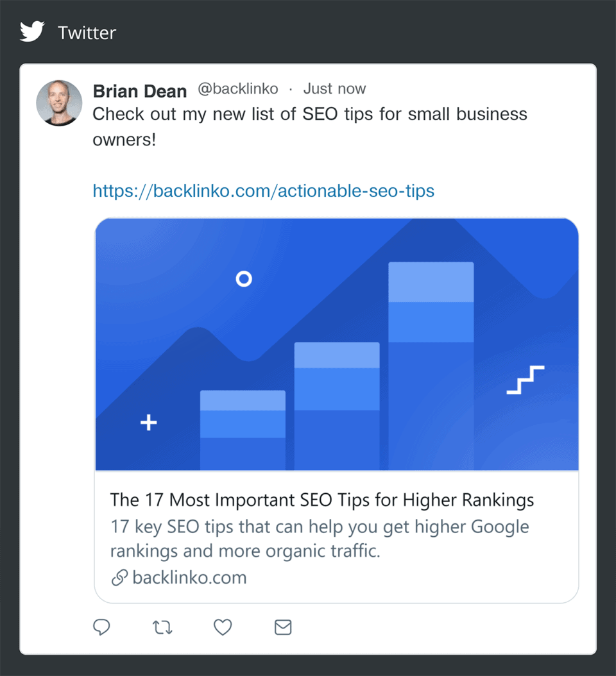Screen dimensions: 616x676
Task: Open replies via the comment bubble icon
Action: (x=102, y=627)
